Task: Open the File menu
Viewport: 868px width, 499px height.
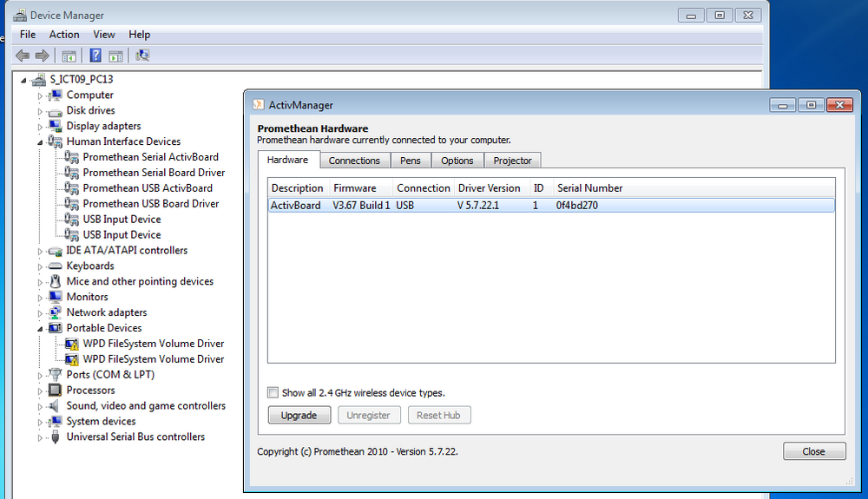Action: pyautogui.click(x=28, y=35)
